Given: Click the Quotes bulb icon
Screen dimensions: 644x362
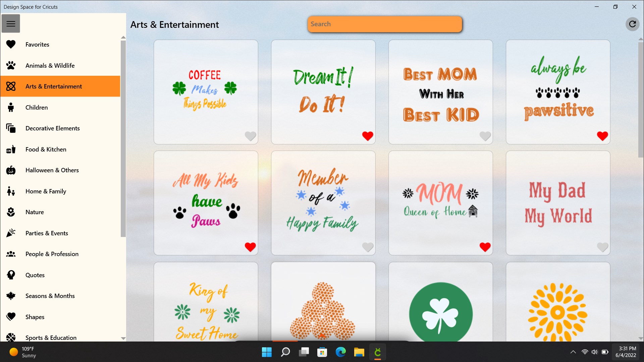Looking at the screenshot, I should coord(11,275).
